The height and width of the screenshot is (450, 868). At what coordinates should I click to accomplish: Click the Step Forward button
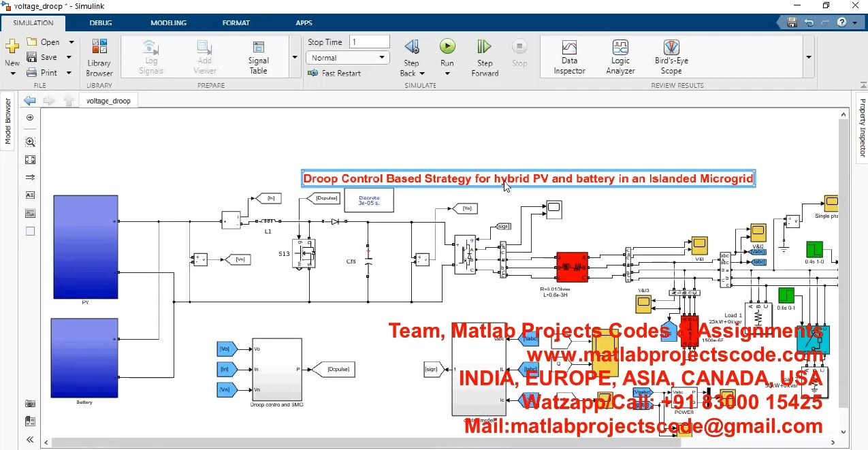(x=485, y=57)
